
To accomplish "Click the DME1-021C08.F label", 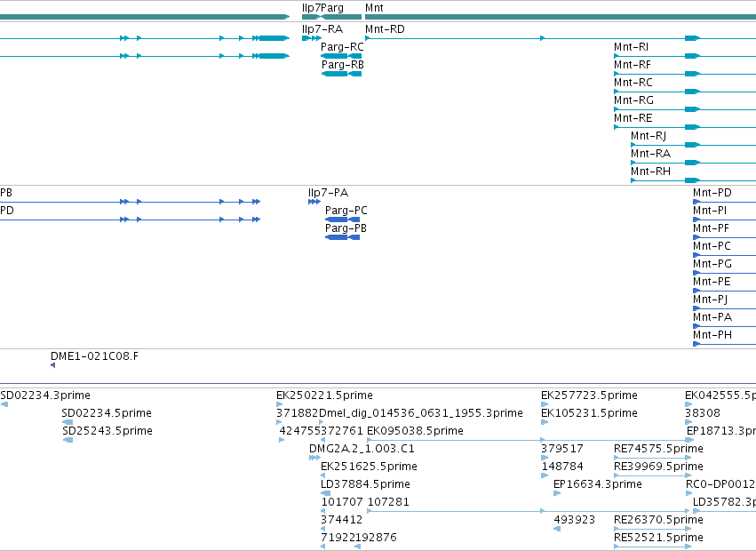I will pos(94,356).
